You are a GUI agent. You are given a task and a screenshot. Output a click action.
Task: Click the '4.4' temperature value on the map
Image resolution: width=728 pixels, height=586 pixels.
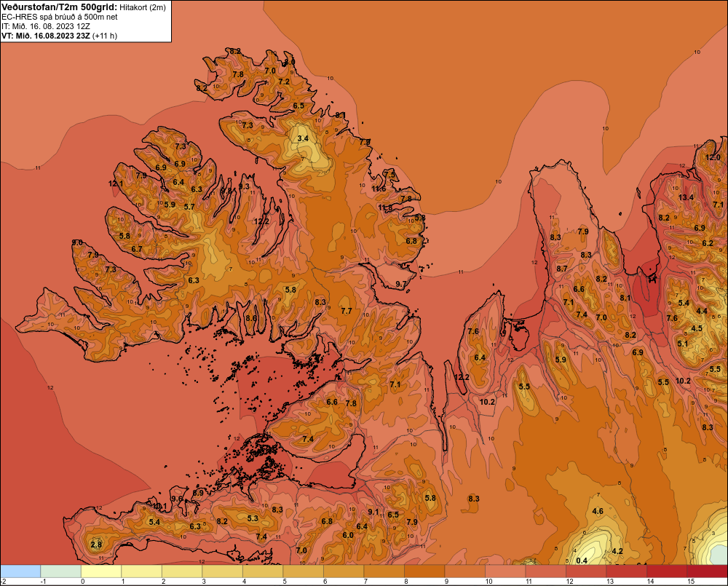coord(702,311)
